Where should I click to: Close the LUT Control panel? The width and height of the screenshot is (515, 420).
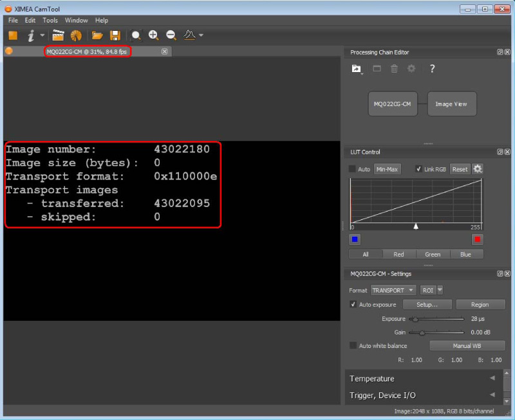tap(507, 152)
